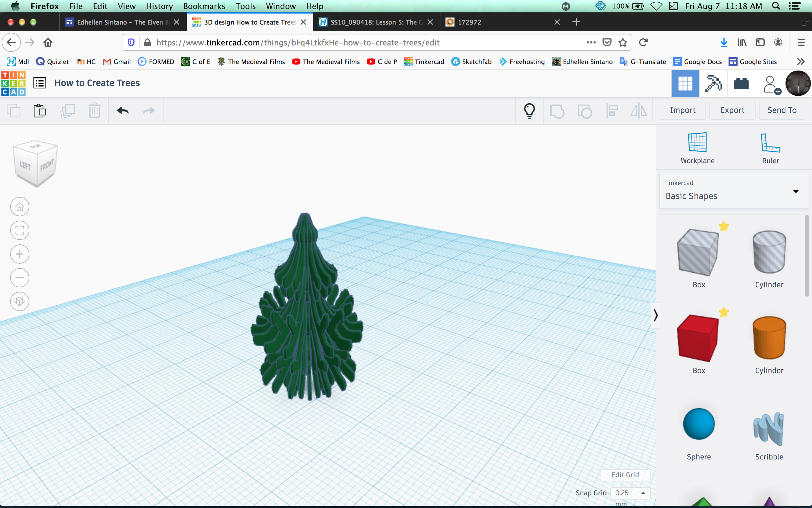Switch to Blocks pickaxe mode
This screenshot has height=508, width=812.
coord(713,84)
